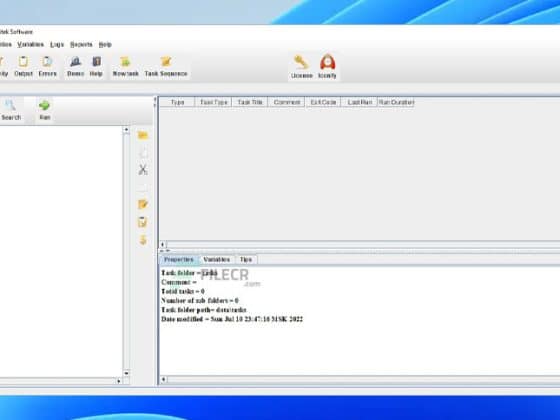Click the yellow down arrow icon
The width and height of the screenshot is (560, 420).
point(143,240)
